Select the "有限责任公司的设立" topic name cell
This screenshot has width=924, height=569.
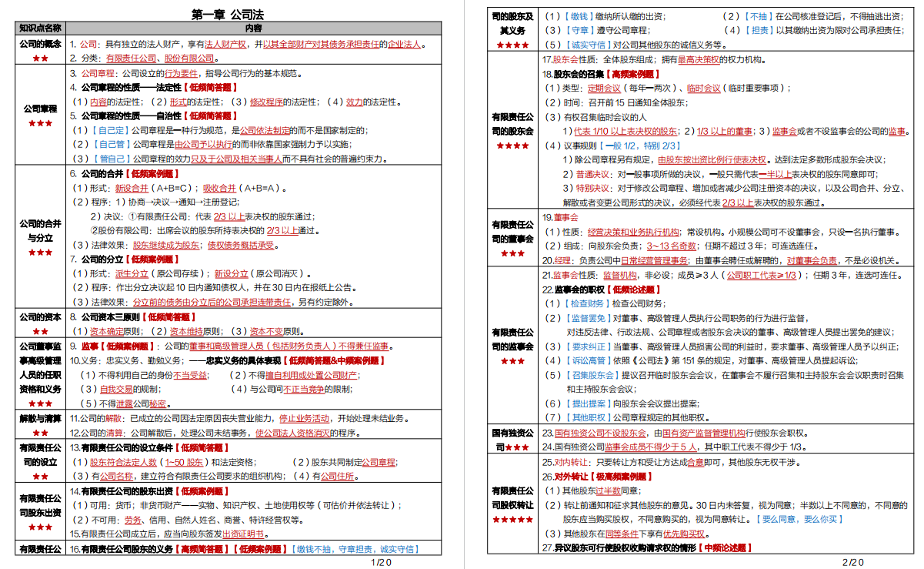41,461
